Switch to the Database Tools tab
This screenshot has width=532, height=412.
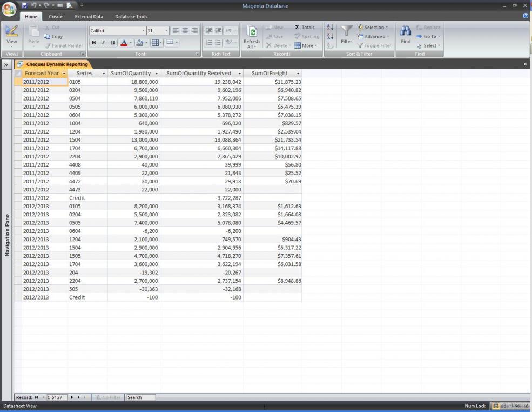coord(131,16)
